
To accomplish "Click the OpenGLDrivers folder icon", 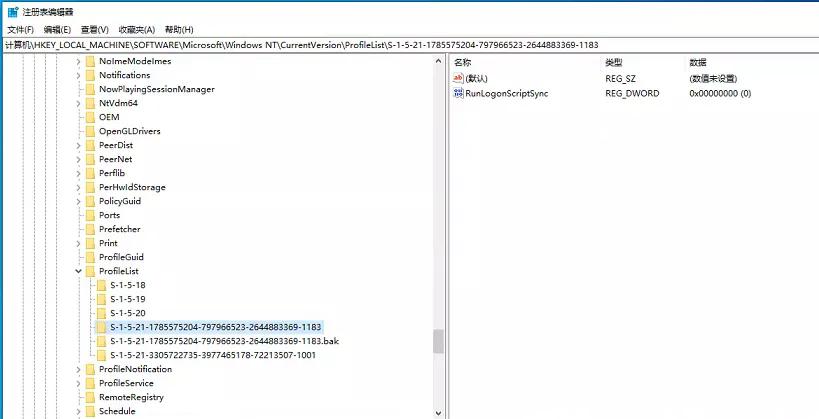I will click(90, 131).
